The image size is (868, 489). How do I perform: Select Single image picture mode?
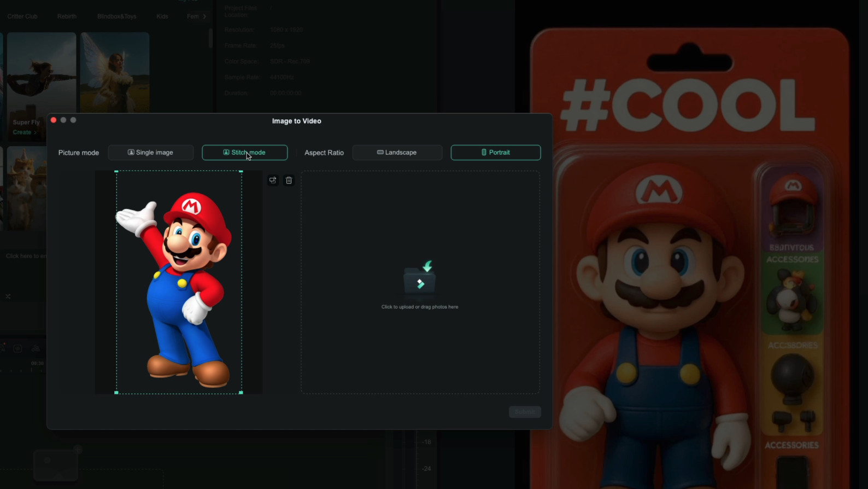coord(151,153)
